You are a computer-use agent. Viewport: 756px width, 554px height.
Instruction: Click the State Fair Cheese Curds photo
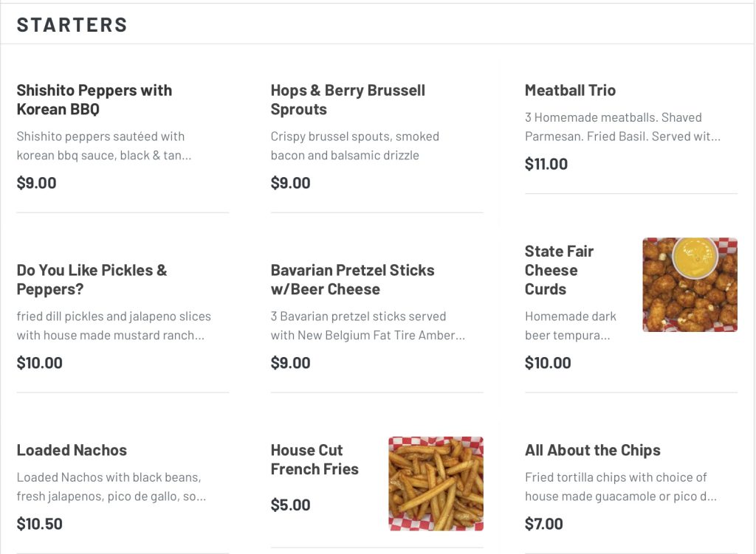(x=690, y=285)
